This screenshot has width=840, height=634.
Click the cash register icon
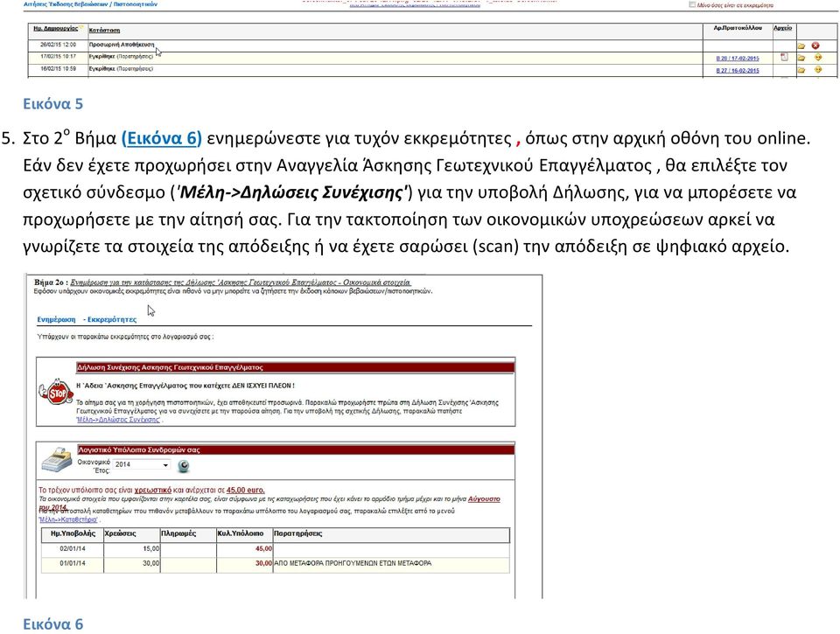[x=58, y=461]
